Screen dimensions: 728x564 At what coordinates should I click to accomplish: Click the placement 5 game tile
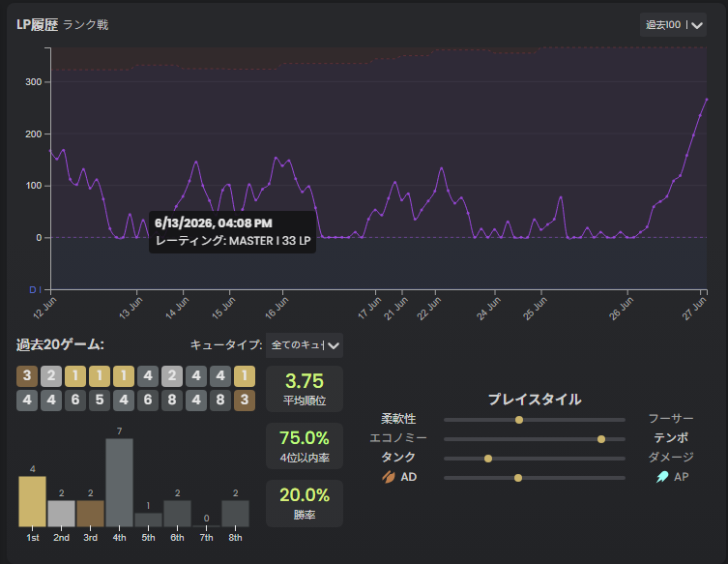(x=100, y=400)
